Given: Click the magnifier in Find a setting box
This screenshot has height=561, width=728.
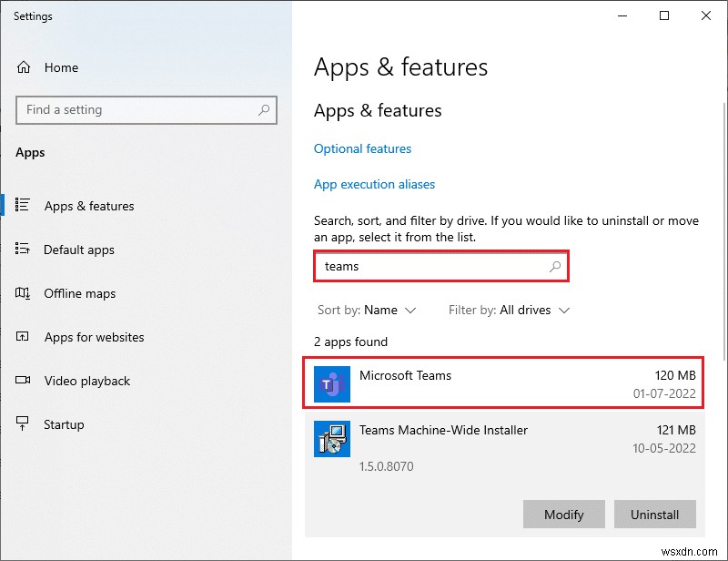Looking at the screenshot, I should point(263,109).
